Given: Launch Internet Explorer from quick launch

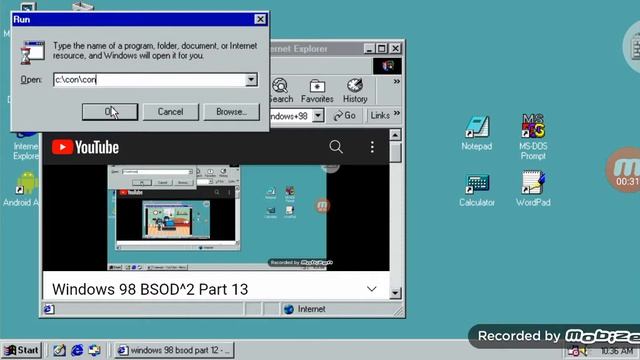Looking at the screenshot, I should pos(77,350).
